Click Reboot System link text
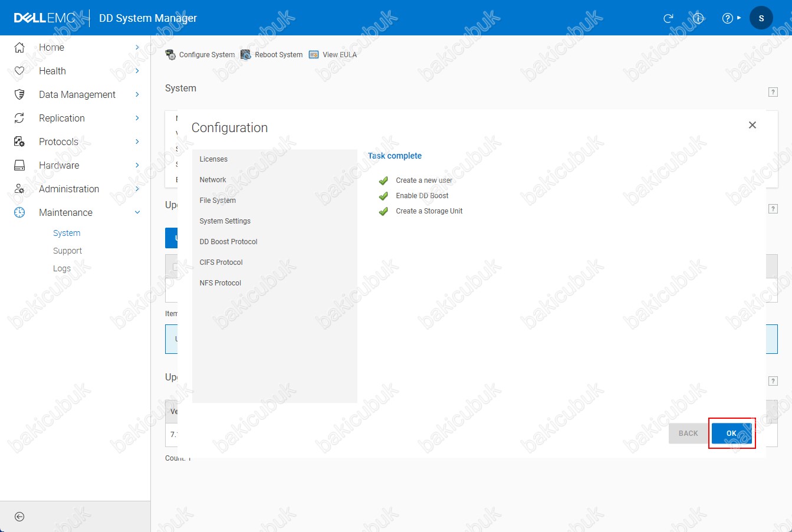The width and height of the screenshot is (792, 532). [x=279, y=55]
